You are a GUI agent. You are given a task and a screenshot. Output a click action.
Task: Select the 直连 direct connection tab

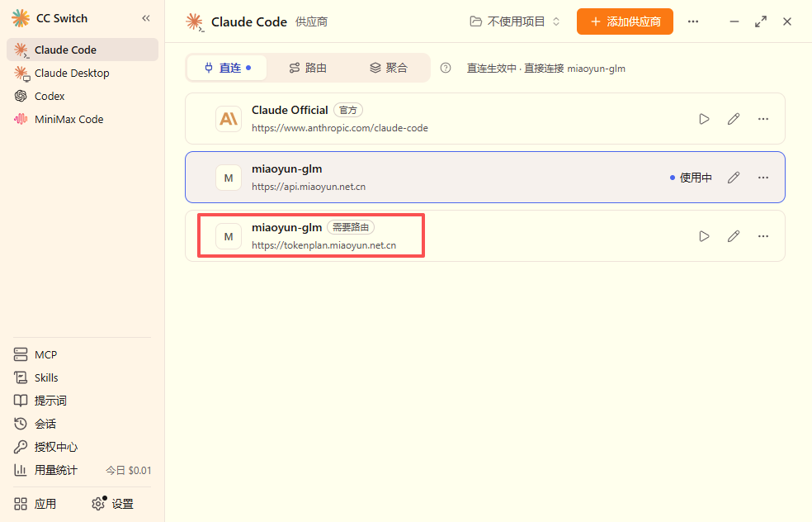click(227, 68)
